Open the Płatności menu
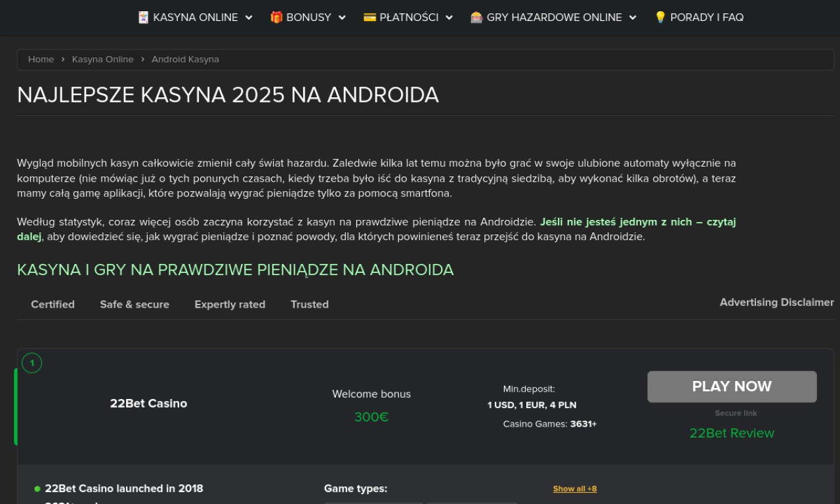Screen dimensions: 840x504 click(408, 18)
